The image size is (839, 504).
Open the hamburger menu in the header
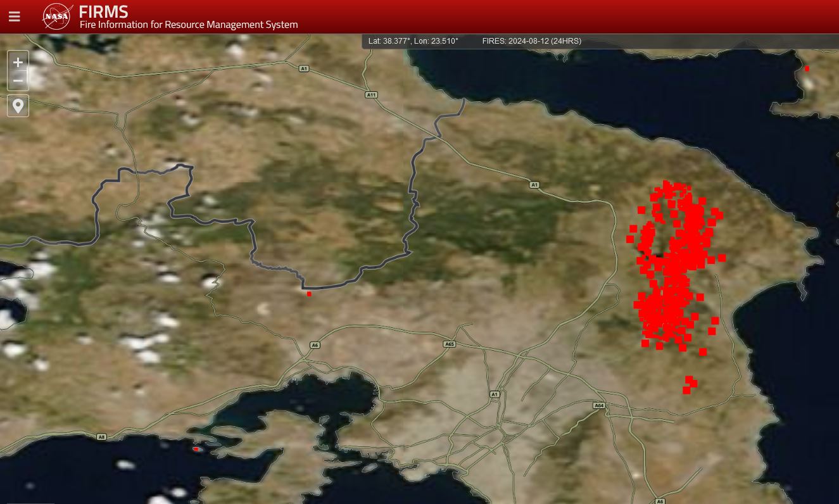(x=14, y=17)
